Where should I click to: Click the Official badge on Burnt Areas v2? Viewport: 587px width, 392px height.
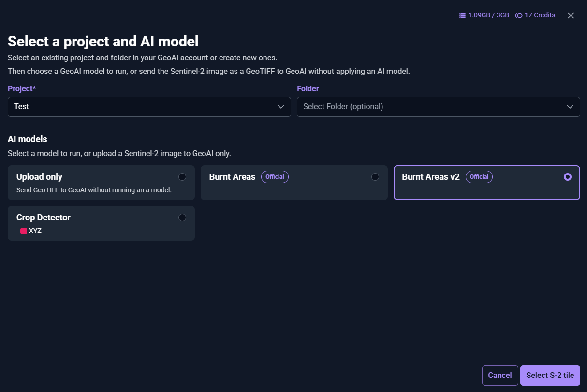click(479, 177)
